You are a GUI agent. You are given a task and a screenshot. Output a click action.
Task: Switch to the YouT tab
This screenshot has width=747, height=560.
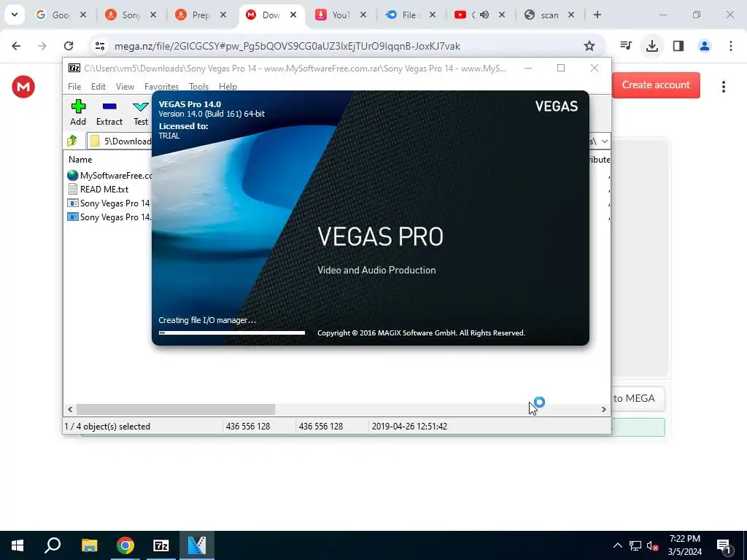pyautogui.click(x=341, y=15)
